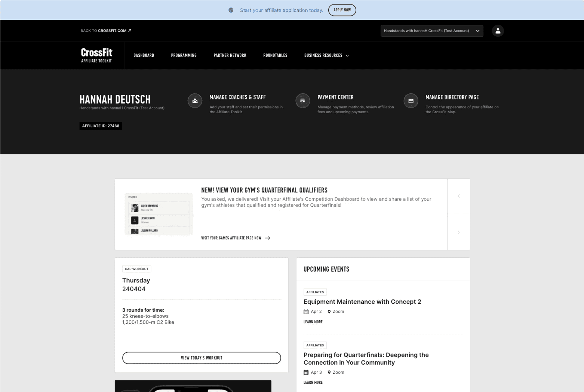Open the Roundtables menu item
The image size is (584, 392).
click(x=275, y=55)
